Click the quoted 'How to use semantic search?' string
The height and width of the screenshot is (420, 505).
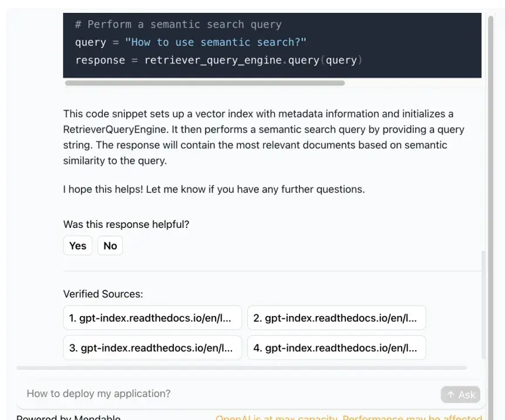[x=216, y=42]
